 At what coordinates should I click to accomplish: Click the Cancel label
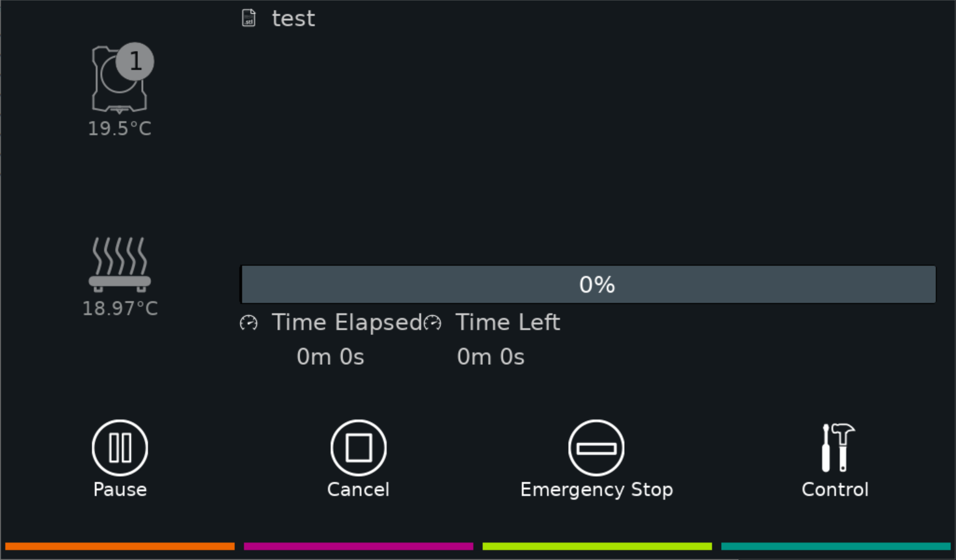[359, 490]
